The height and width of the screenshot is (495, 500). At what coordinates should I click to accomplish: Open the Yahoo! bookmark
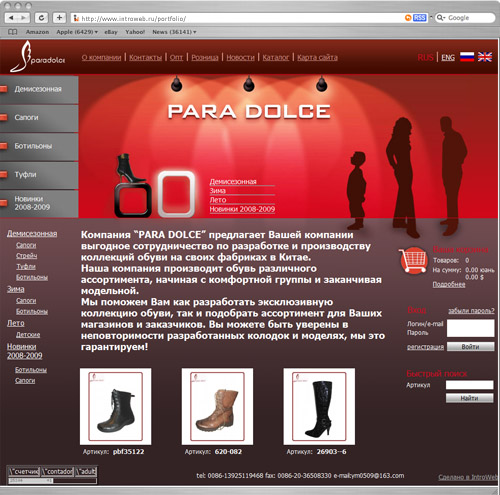(x=135, y=32)
